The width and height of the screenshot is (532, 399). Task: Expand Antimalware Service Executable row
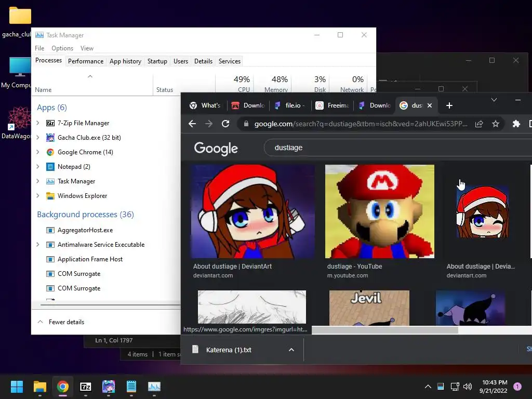click(x=37, y=245)
